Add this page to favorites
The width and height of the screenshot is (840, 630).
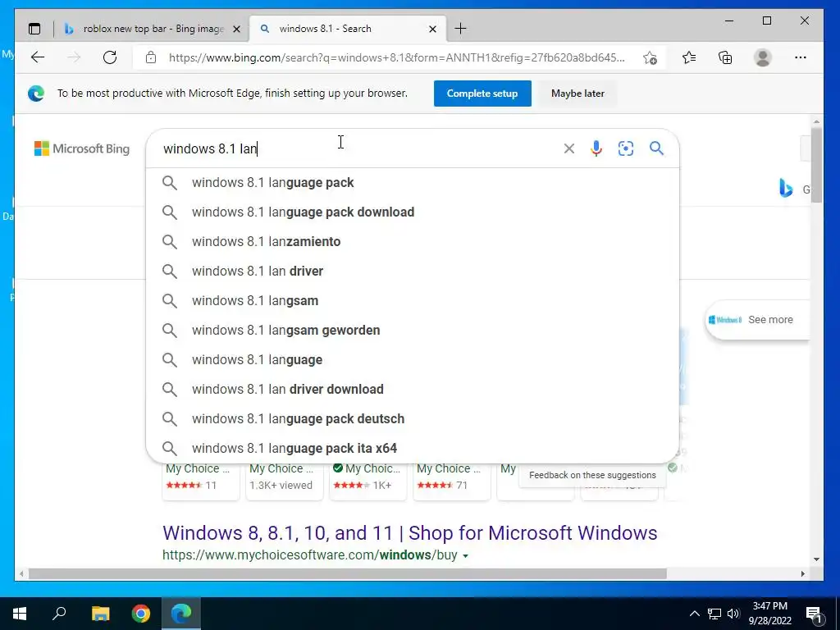651,57
